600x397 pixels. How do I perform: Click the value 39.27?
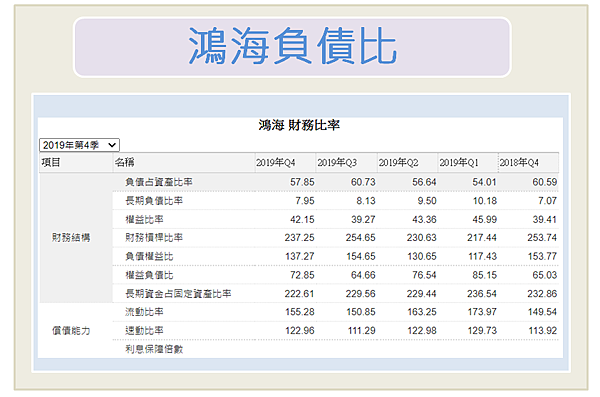363,220
